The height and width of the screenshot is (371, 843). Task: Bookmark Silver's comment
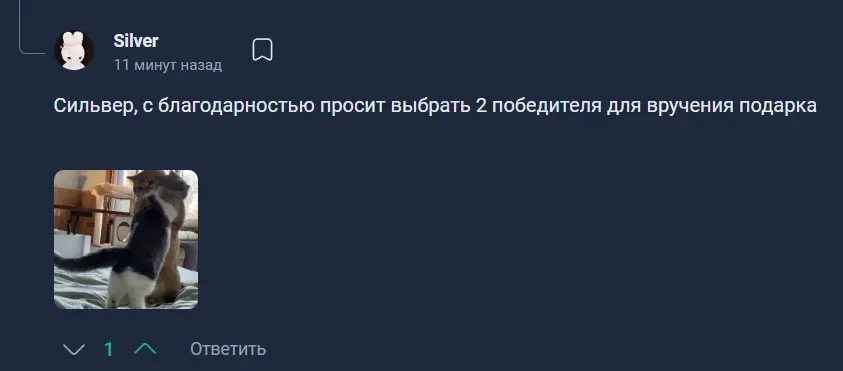(262, 50)
